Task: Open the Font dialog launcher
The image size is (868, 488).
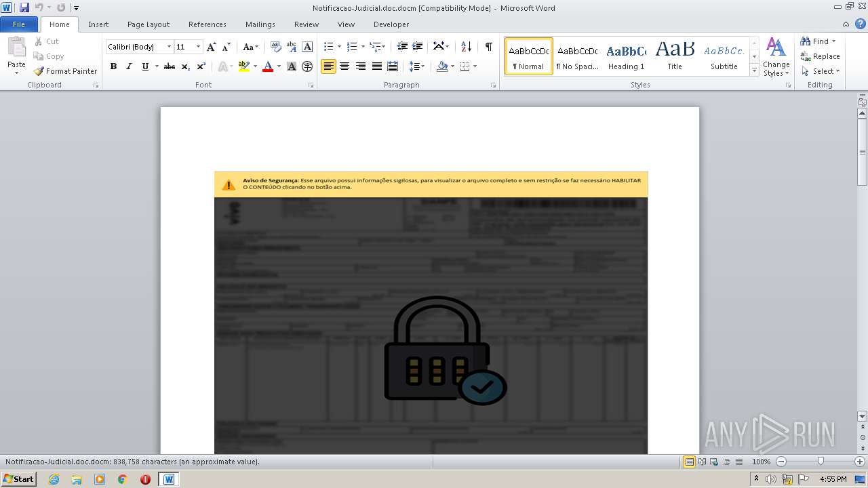Action: 311,85
